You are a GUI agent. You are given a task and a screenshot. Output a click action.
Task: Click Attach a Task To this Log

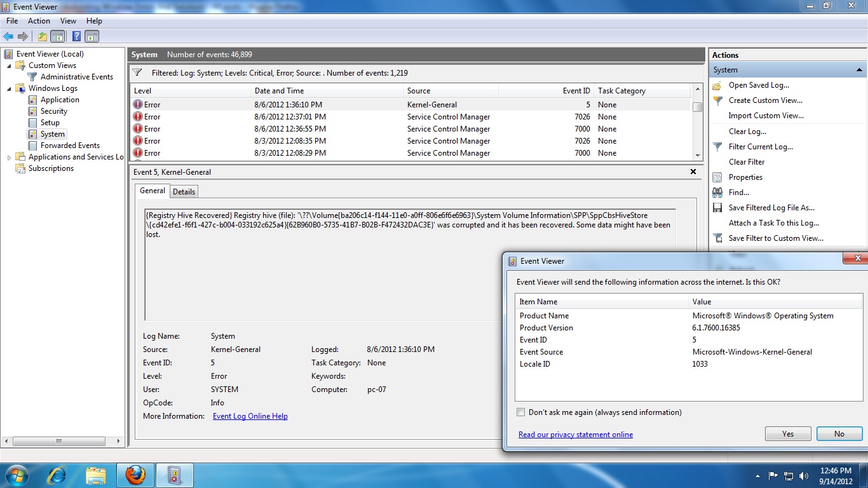[774, 223]
